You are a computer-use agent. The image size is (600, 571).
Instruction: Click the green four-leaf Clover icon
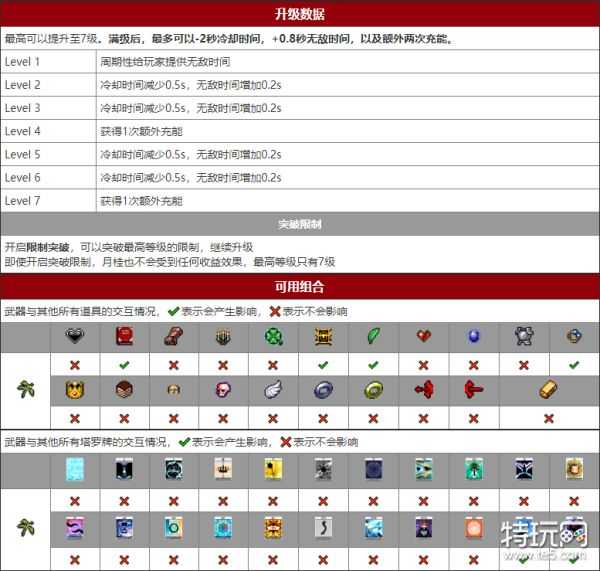point(270,338)
